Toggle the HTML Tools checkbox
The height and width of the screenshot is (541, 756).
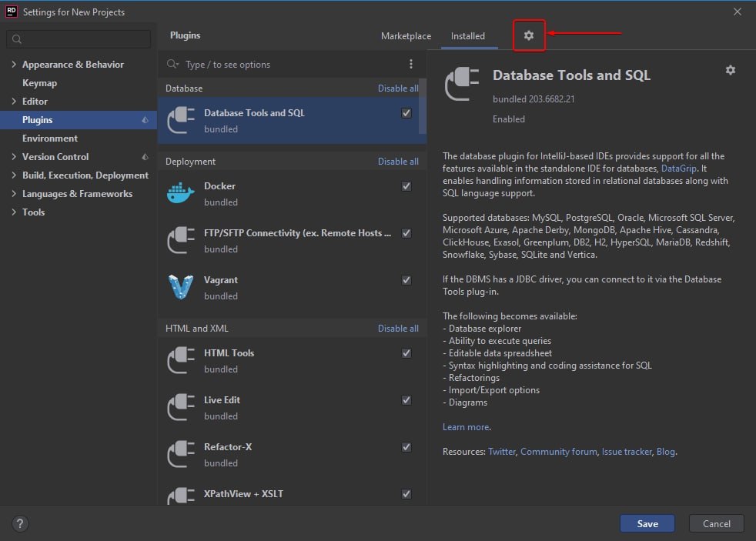(x=406, y=353)
